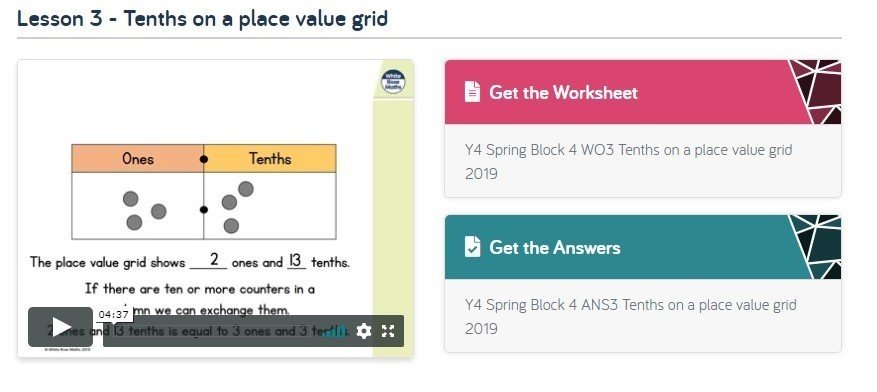The height and width of the screenshot is (392, 877).
Task: Click the Get the Worksheet heading
Action: [x=563, y=92]
